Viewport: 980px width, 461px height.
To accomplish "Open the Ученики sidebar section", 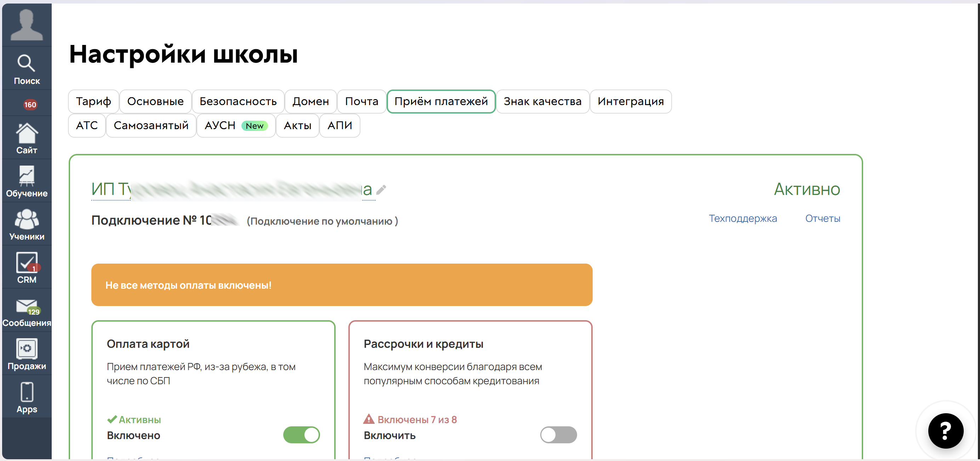I will click(27, 225).
